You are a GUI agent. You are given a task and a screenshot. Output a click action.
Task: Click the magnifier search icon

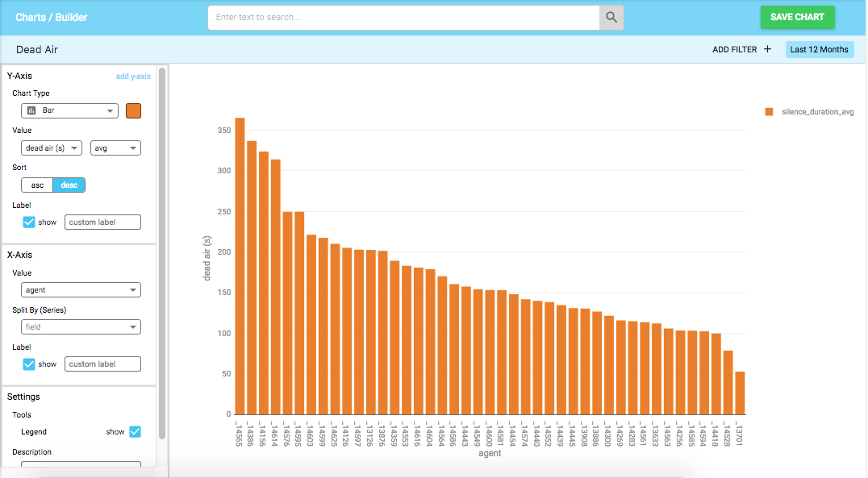tap(611, 17)
